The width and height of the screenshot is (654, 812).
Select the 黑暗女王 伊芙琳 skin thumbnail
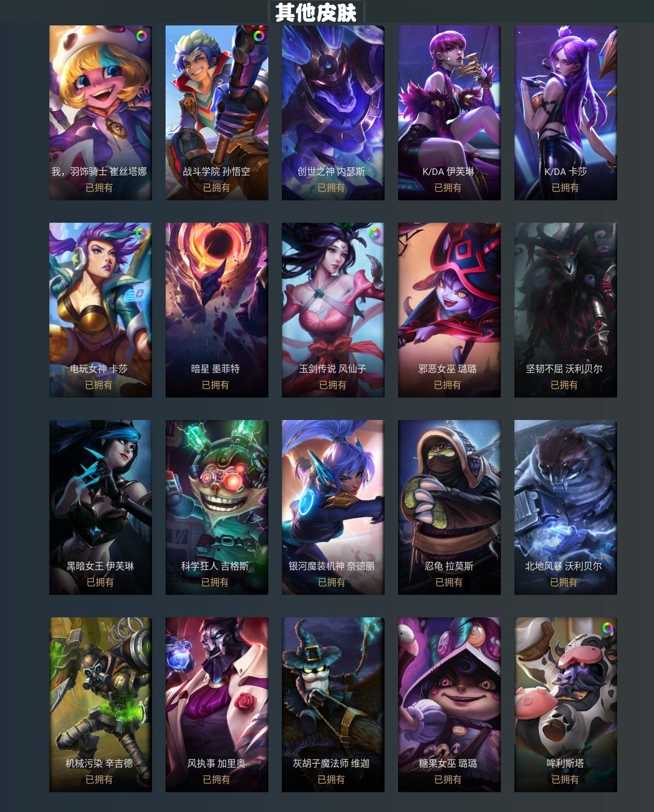[101, 507]
